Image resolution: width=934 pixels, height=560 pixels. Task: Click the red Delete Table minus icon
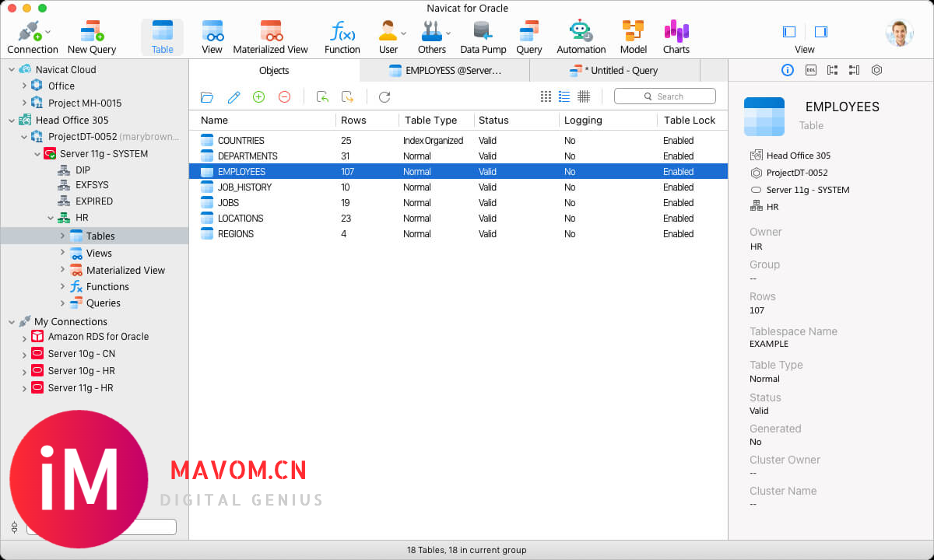[284, 97]
